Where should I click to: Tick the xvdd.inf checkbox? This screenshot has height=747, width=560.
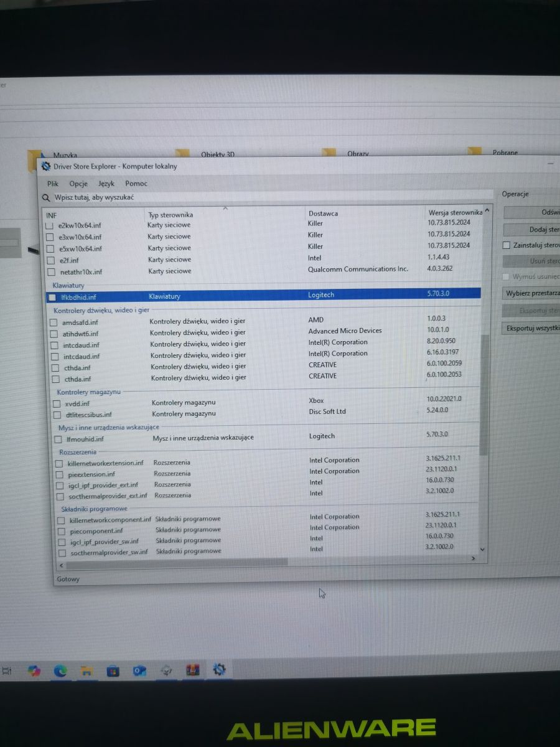click(57, 403)
